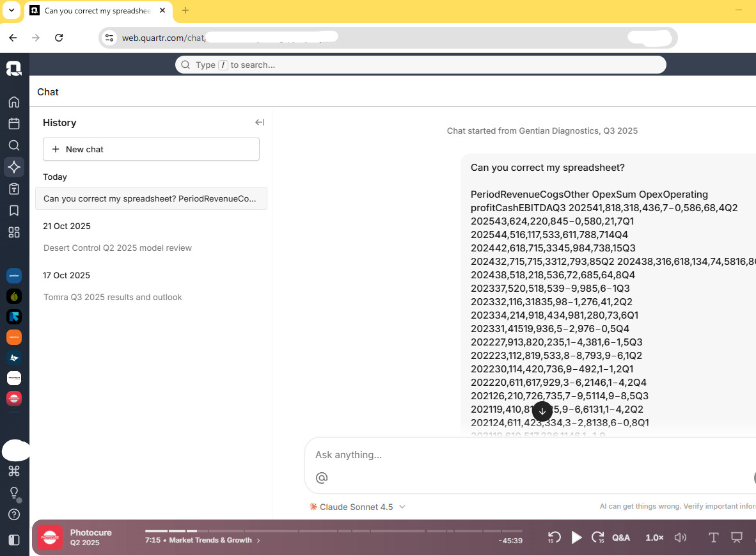Toggle the sidebar panel layout icon
Image resolution: width=756 pixels, height=556 pixels.
tap(14, 540)
